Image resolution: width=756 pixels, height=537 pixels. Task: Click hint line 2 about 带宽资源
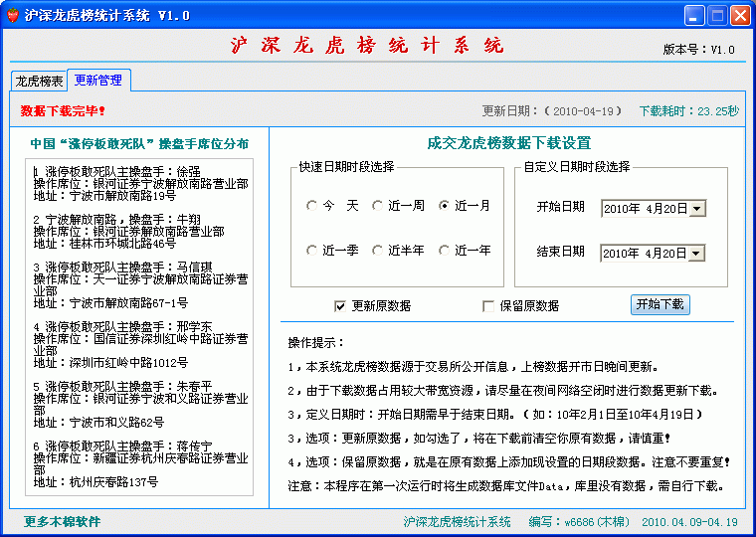503,391
